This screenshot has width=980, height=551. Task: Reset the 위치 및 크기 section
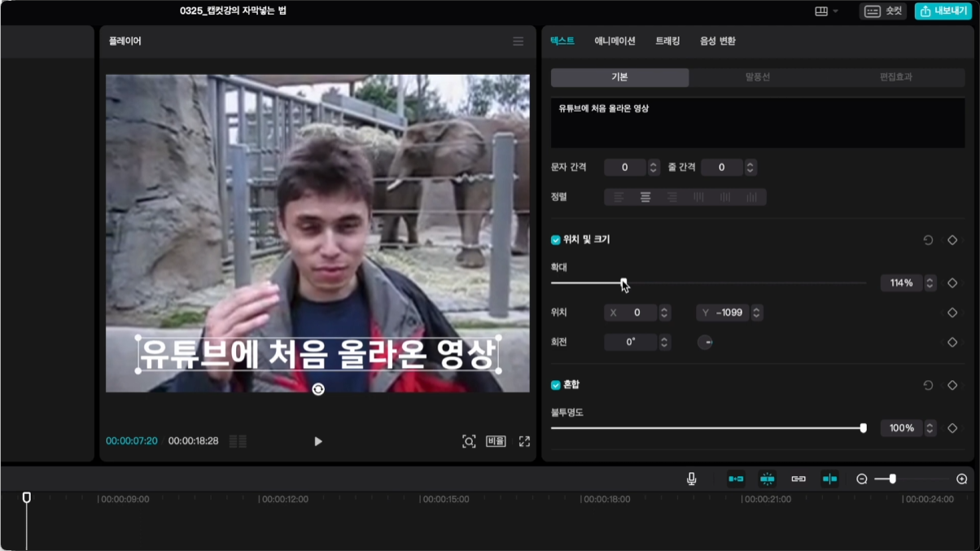pos(928,240)
